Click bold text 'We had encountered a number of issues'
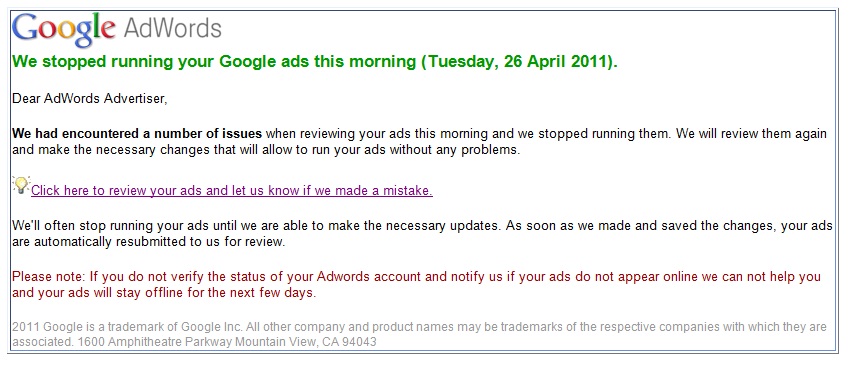 137,134
